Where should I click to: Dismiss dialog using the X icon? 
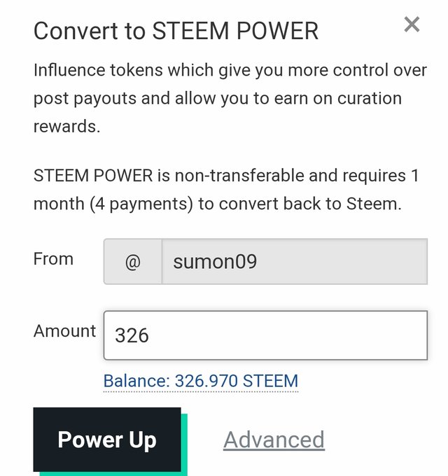tap(412, 24)
